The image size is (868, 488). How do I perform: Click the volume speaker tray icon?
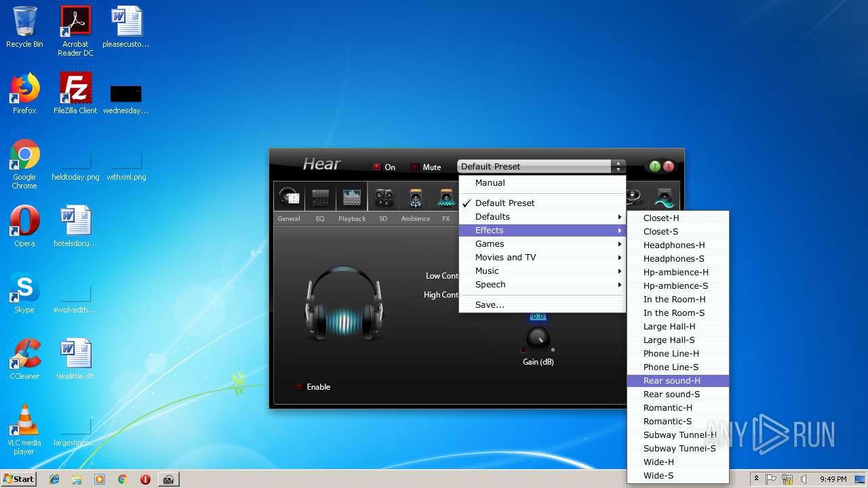[803, 479]
